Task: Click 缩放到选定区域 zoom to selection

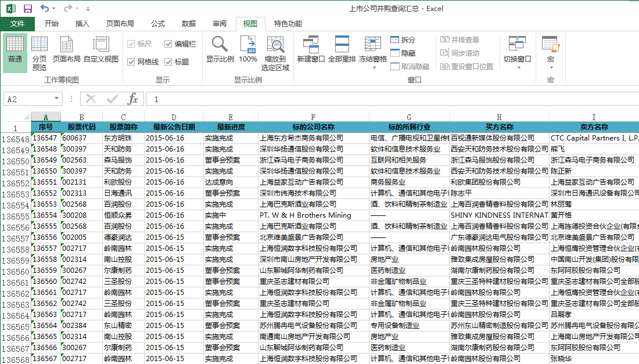Action: click(x=275, y=52)
